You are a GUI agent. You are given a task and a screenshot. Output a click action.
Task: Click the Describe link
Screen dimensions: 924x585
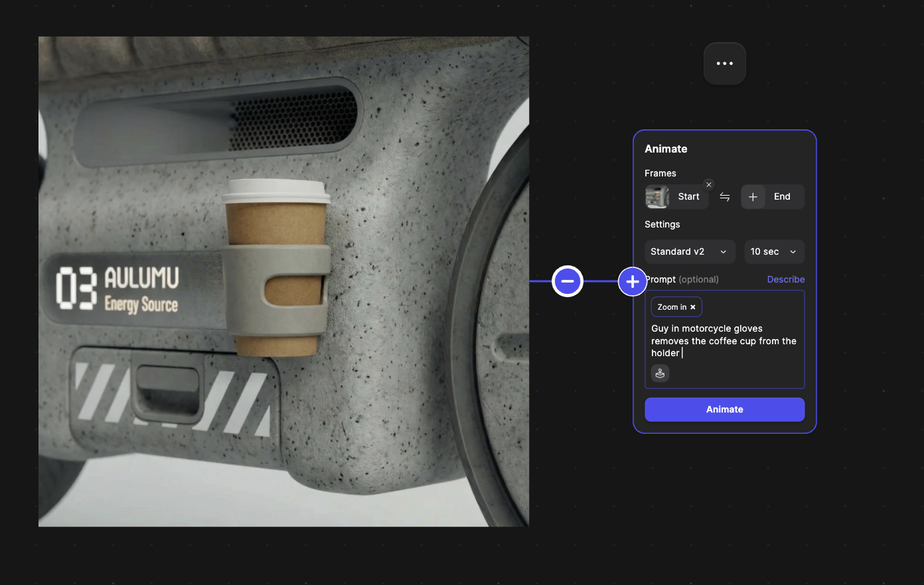coord(786,279)
